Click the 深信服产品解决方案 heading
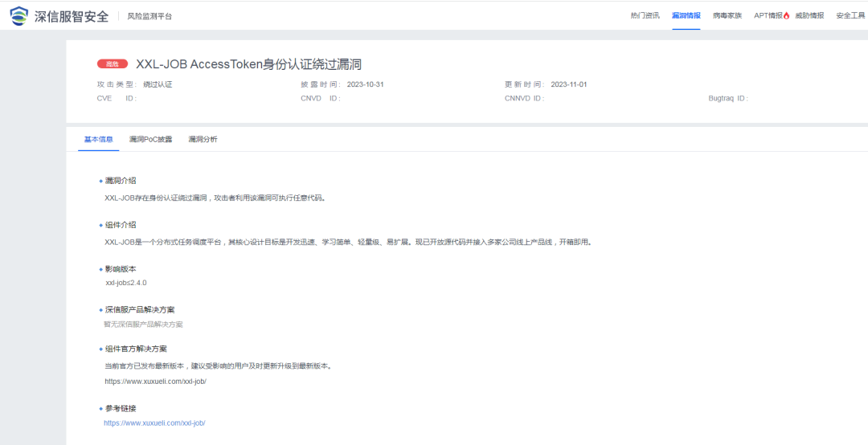 click(140, 309)
